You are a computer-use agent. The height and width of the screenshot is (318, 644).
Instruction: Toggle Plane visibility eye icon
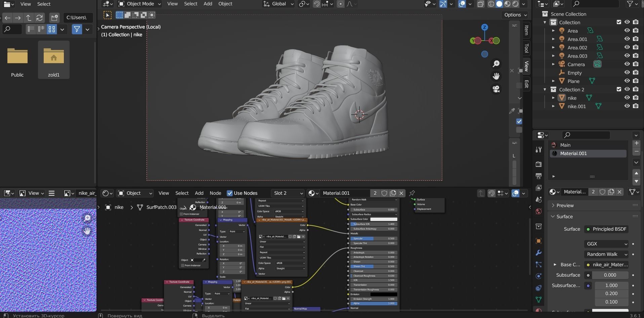pyautogui.click(x=627, y=81)
